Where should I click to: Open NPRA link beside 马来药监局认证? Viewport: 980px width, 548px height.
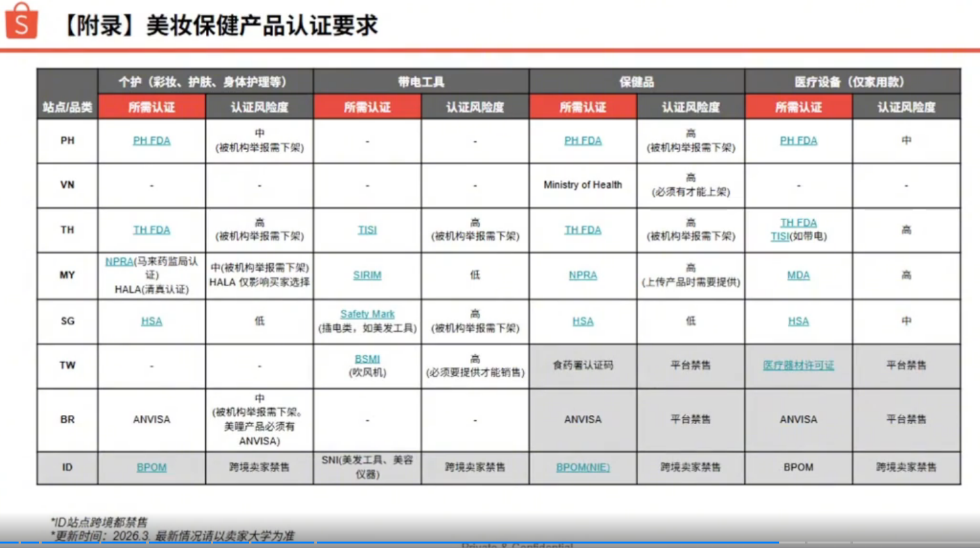point(119,261)
